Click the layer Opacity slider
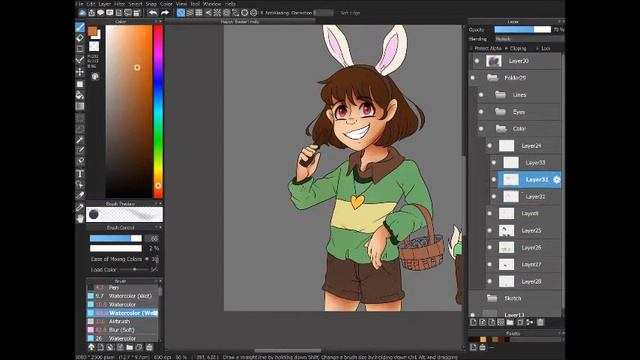The image size is (640, 360). click(522, 29)
